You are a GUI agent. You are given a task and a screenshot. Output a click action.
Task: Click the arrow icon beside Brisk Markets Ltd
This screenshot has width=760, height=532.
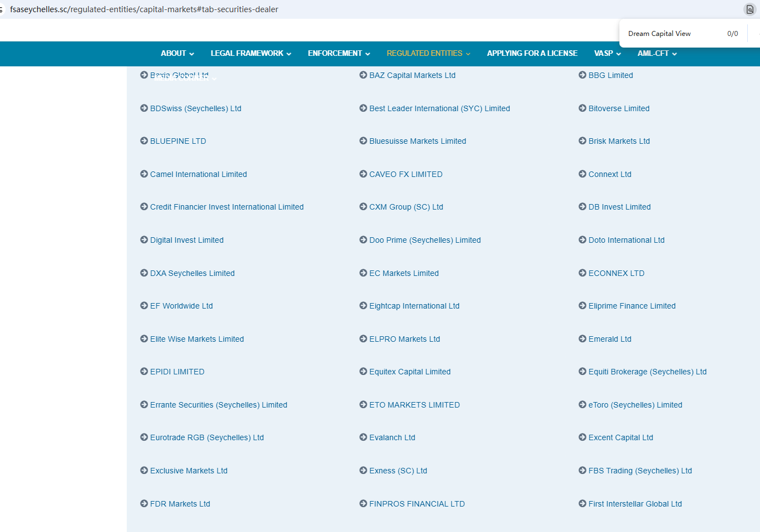coord(582,141)
